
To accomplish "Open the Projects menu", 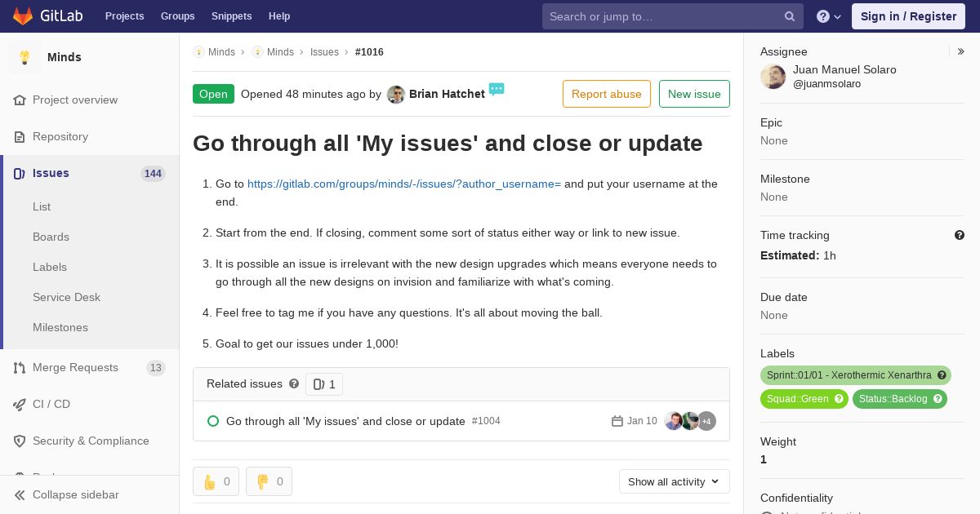I will (124, 16).
